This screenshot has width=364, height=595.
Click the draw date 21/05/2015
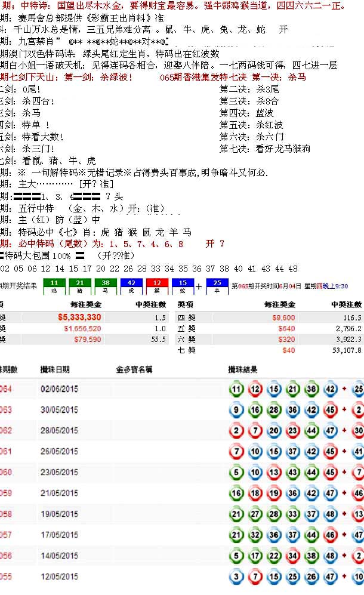click(x=59, y=494)
